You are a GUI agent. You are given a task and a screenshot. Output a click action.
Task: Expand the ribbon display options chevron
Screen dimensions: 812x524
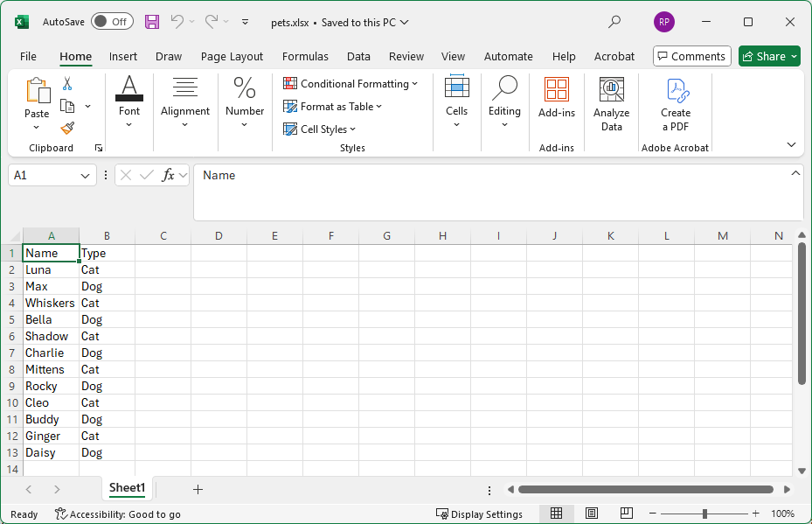(791, 144)
